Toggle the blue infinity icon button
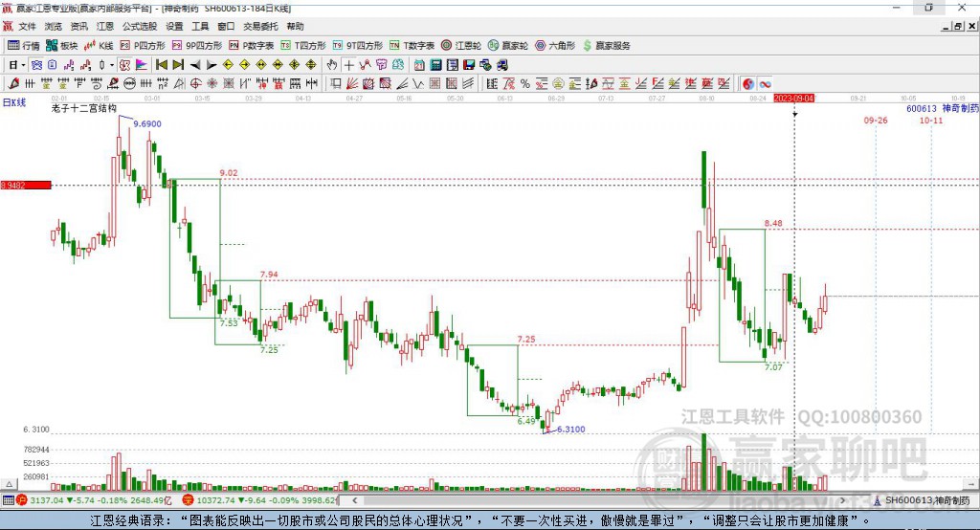The width and height of the screenshot is (980, 530). coord(765,84)
